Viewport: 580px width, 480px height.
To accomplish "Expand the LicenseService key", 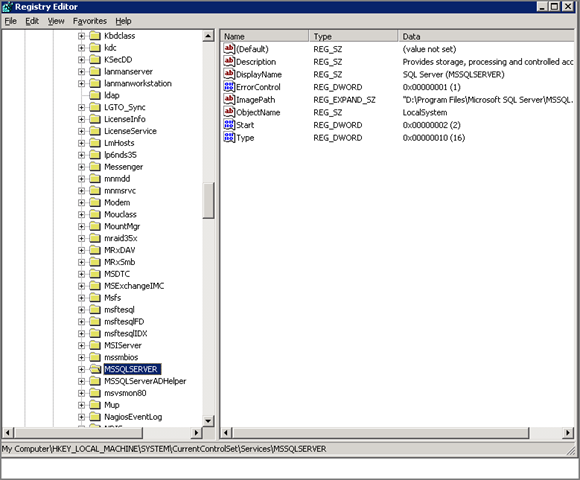I will click(81, 131).
